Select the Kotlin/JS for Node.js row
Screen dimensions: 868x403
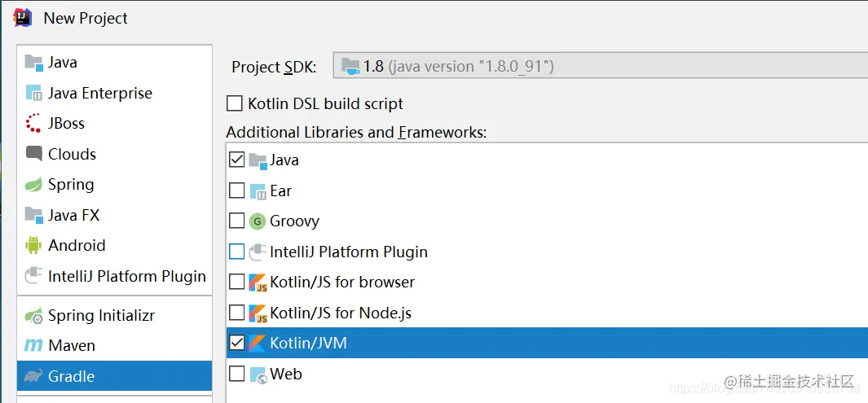[342, 313]
